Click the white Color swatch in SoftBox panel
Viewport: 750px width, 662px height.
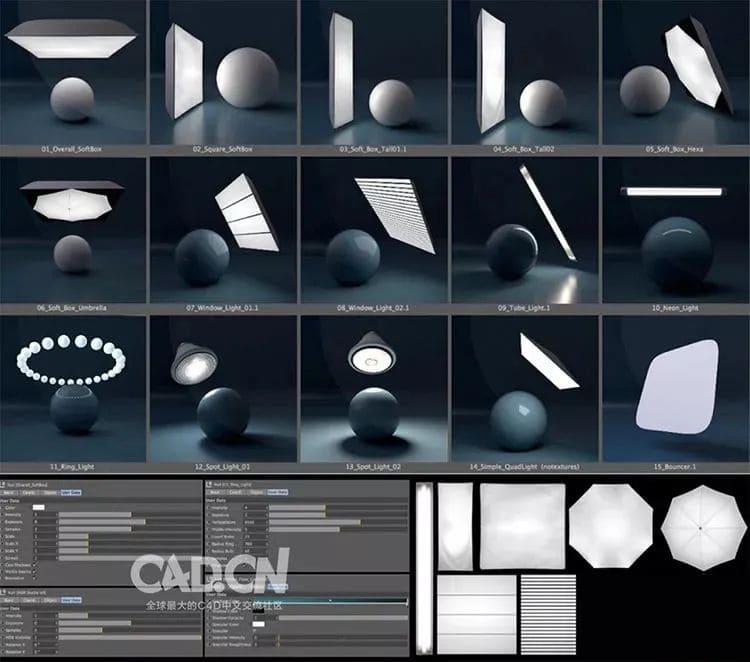point(38,508)
